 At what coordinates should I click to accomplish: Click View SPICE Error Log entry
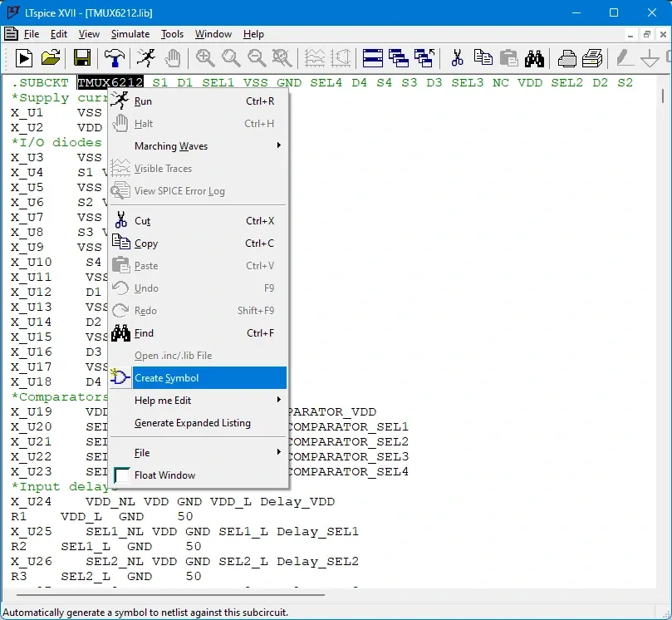199,191
